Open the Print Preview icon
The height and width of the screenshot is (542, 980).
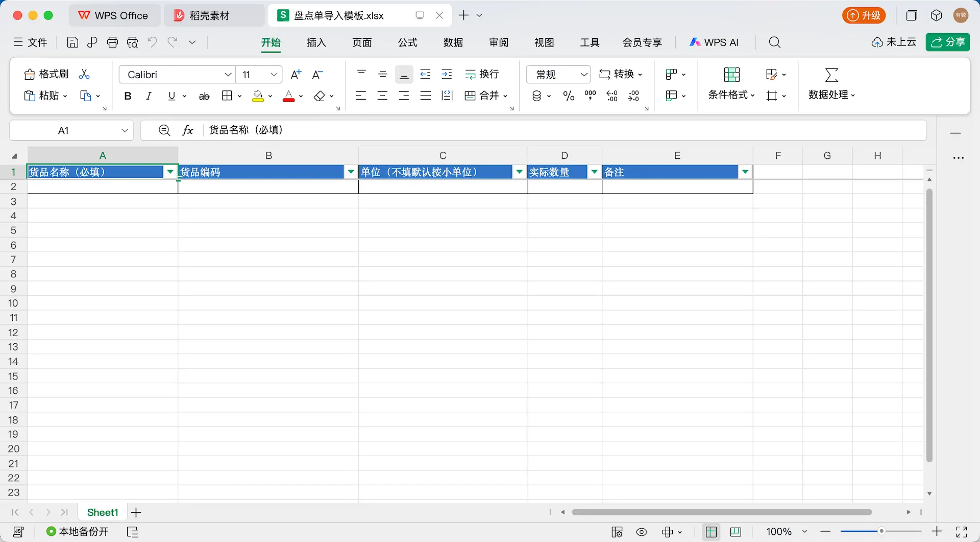pos(132,42)
